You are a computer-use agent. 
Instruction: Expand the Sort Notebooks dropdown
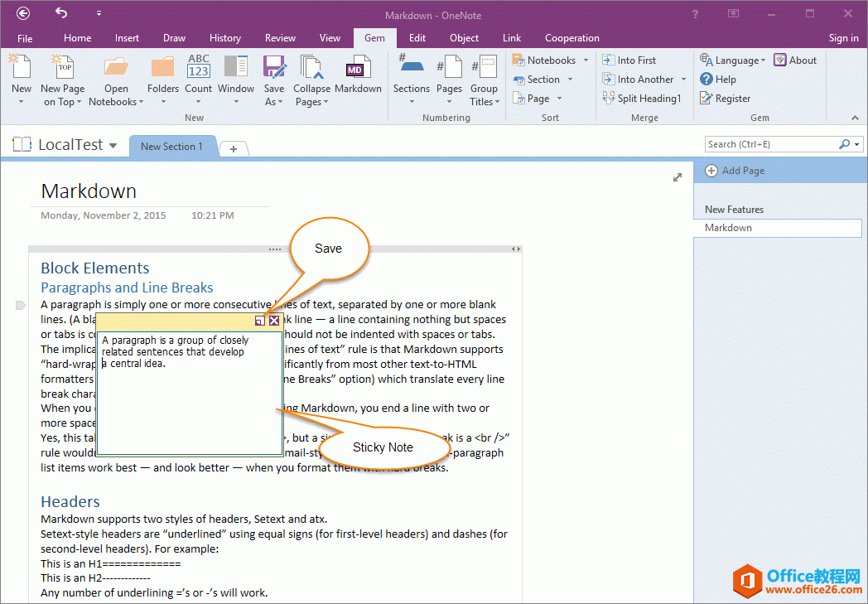pos(586,60)
